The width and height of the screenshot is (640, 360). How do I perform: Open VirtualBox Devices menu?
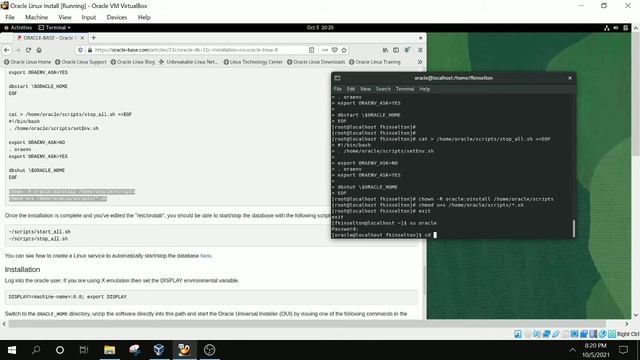117,17
